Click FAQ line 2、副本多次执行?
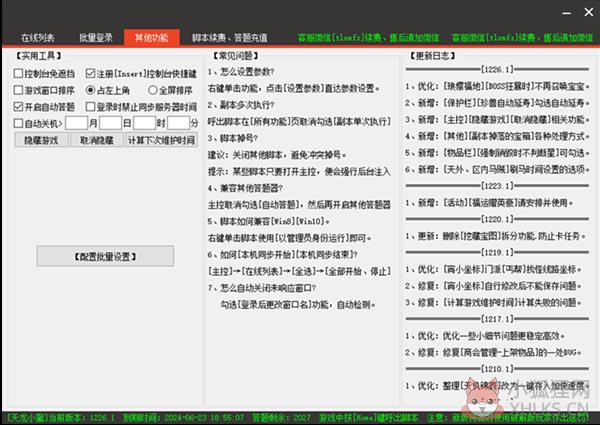Viewport: 600px width, 425px height. (x=241, y=105)
